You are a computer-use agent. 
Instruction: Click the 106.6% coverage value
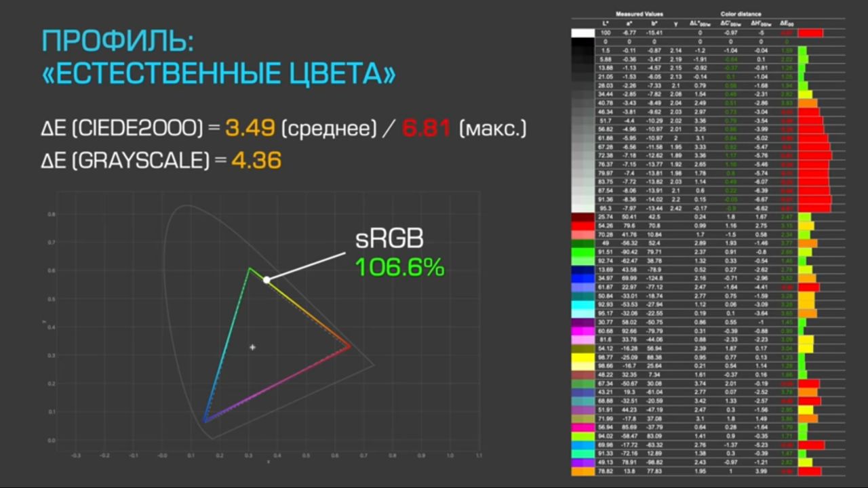point(400,267)
